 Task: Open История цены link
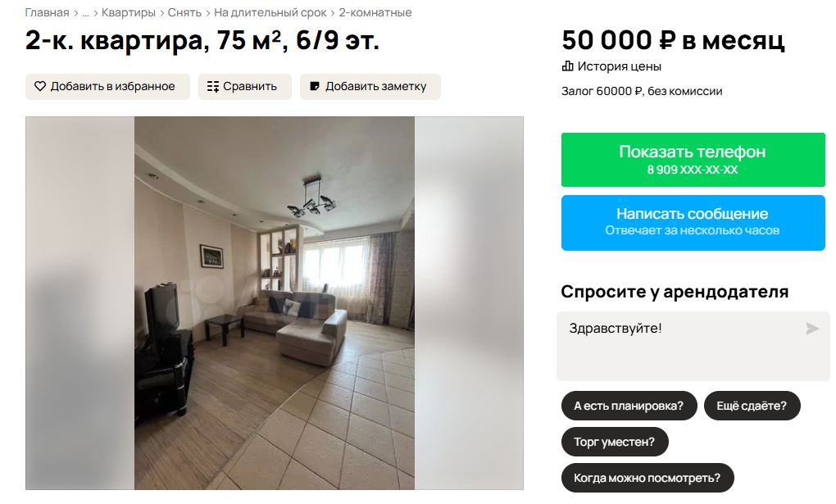619,66
